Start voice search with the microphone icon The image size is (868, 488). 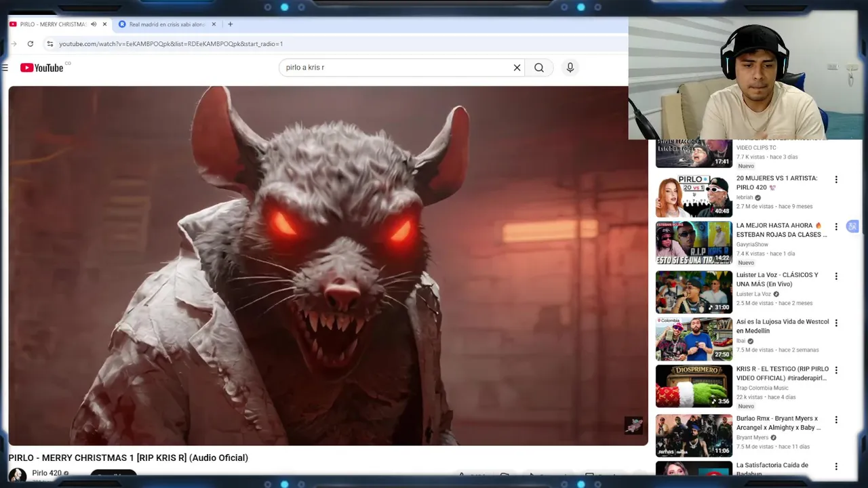click(x=570, y=68)
